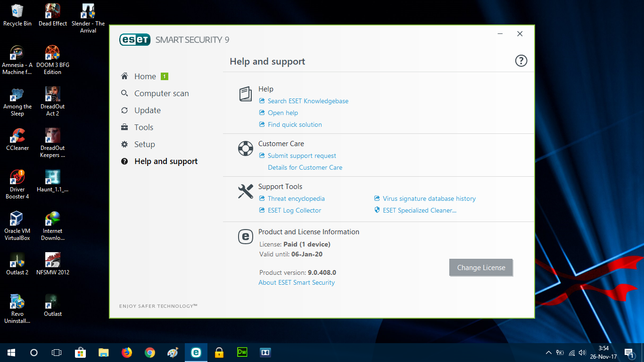Open the Microsoft Store taskbar icon
This screenshot has width=644, height=362.
point(81,352)
